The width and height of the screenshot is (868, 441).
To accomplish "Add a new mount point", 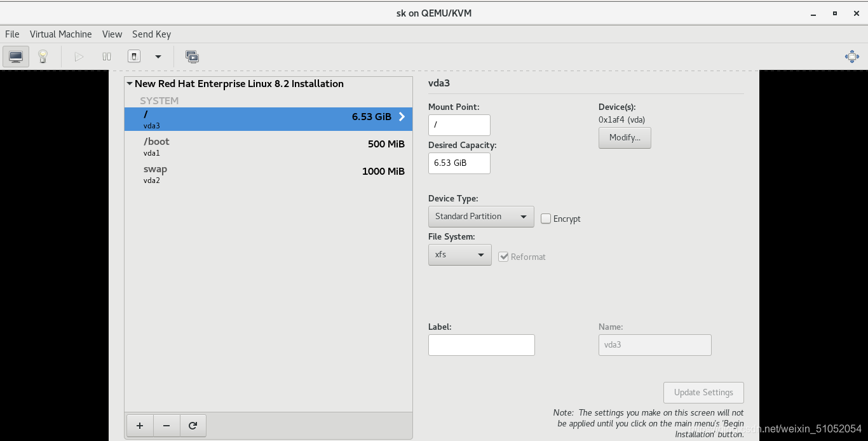I will tap(140, 426).
